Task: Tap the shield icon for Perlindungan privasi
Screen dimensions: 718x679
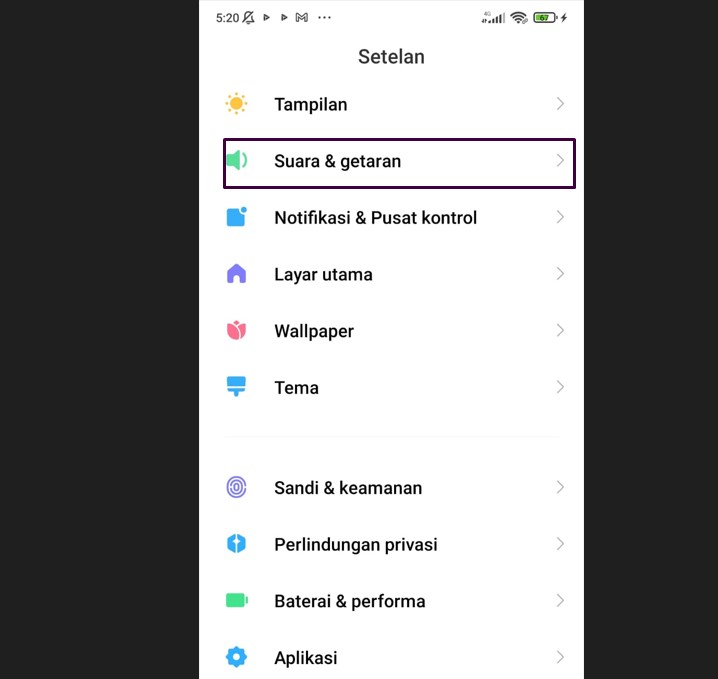Action: [236, 544]
